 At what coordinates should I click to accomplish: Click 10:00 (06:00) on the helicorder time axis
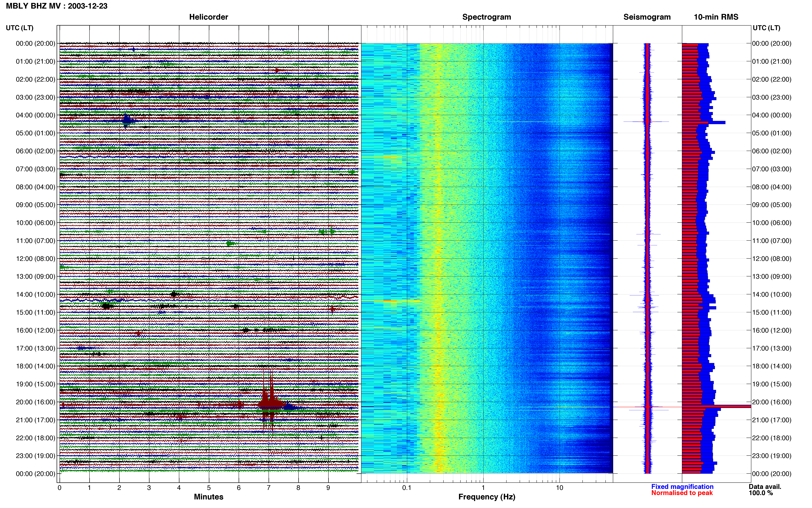[36, 223]
